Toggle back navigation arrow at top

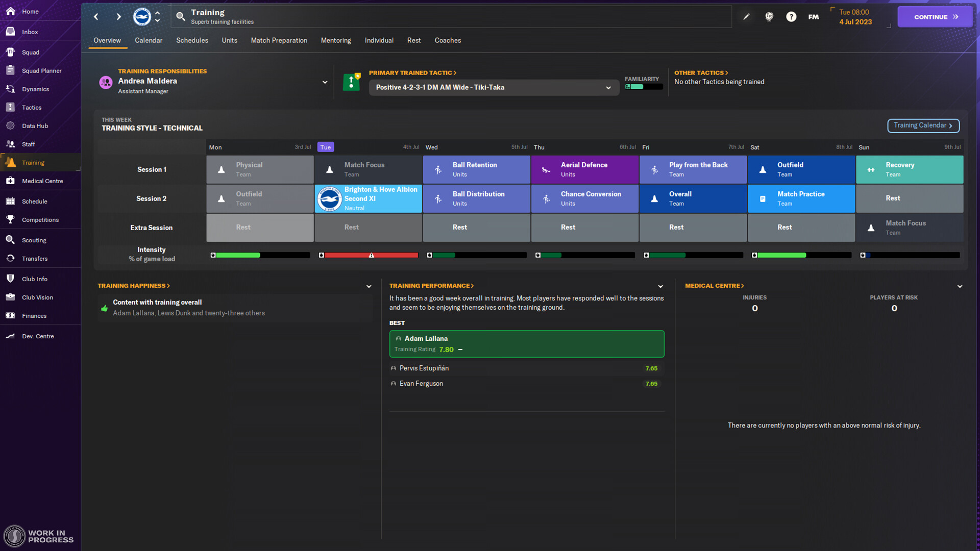click(x=96, y=16)
